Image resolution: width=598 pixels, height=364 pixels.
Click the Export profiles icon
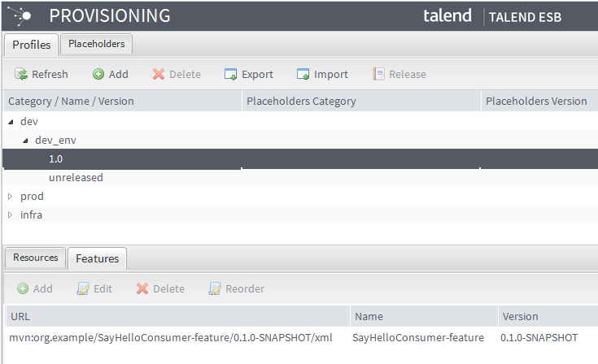click(231, 75)
